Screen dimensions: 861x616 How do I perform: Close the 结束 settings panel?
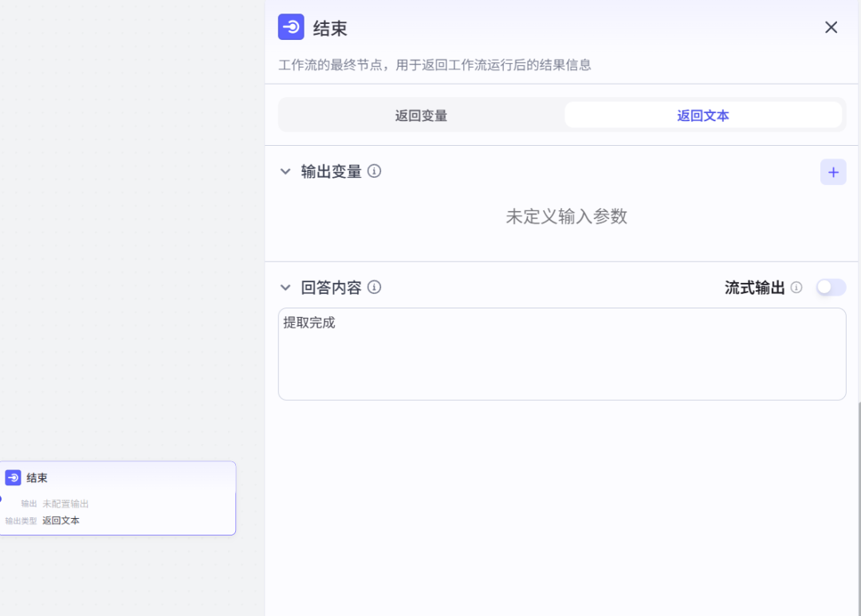[x=831, y=27]
